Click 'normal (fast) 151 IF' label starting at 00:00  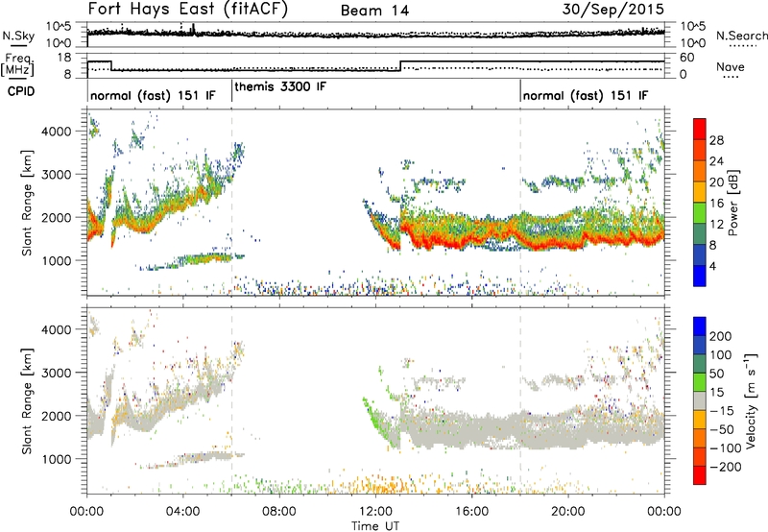(x=153, y=95)
